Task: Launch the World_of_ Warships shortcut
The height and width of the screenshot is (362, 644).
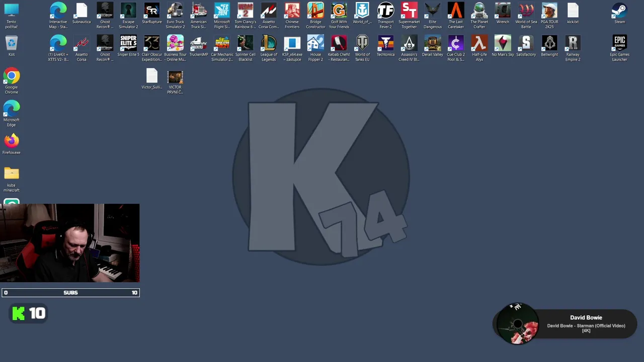Action: click(362, 14)
